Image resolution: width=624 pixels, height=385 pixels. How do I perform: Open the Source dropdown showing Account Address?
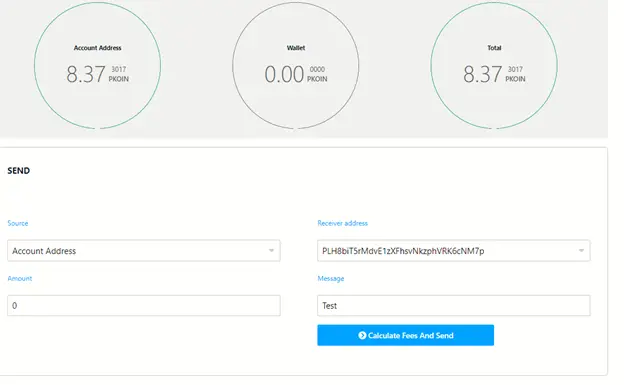coord(144,251)
